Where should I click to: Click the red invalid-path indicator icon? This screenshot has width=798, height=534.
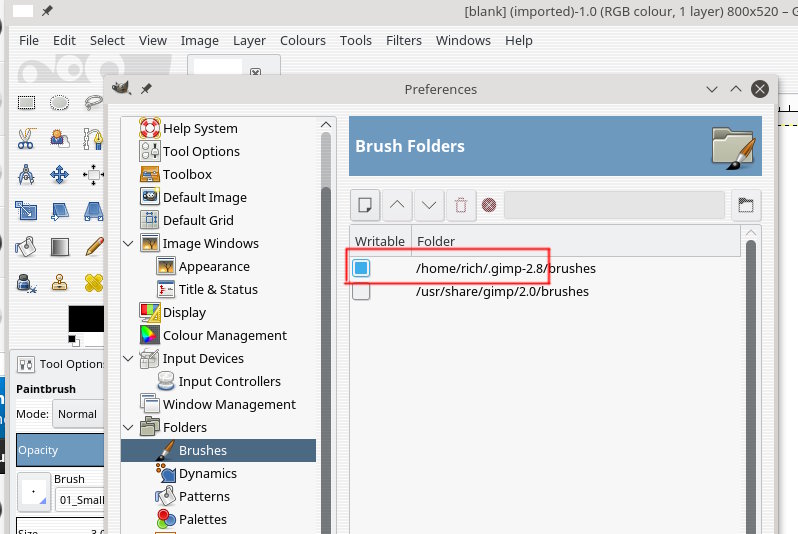(489, 205)
